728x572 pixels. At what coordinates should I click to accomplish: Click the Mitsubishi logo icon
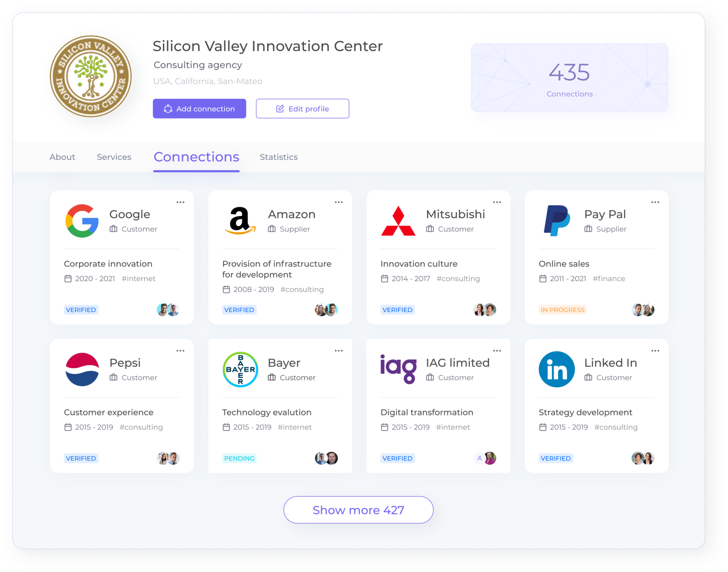tap(398, 221)
